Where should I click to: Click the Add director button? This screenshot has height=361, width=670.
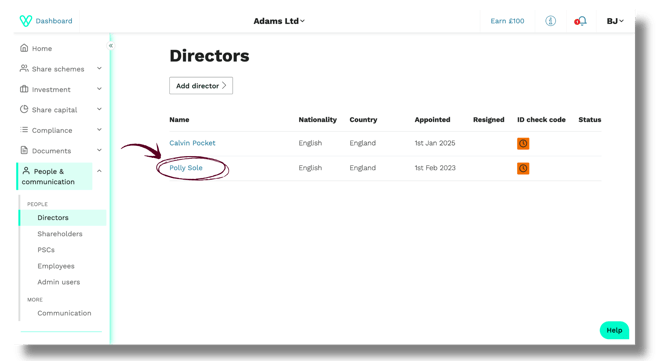point(201,85)
